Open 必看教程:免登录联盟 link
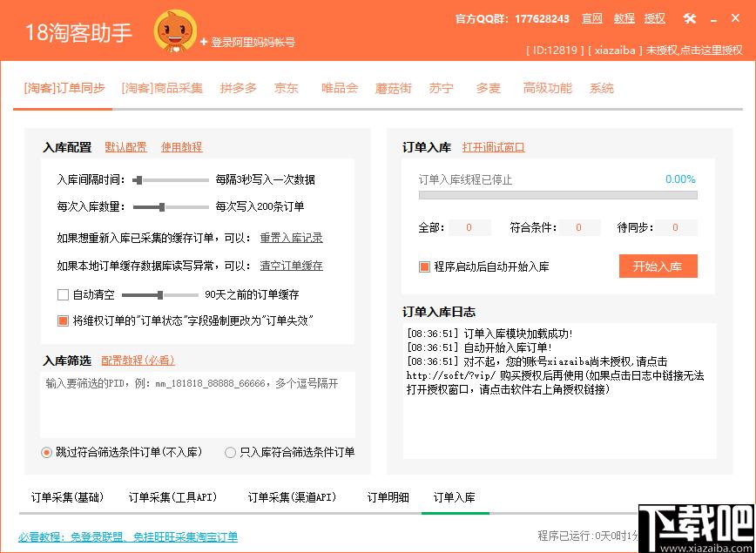The height and width of the screenshot is (553, 756). pos(128,536)
